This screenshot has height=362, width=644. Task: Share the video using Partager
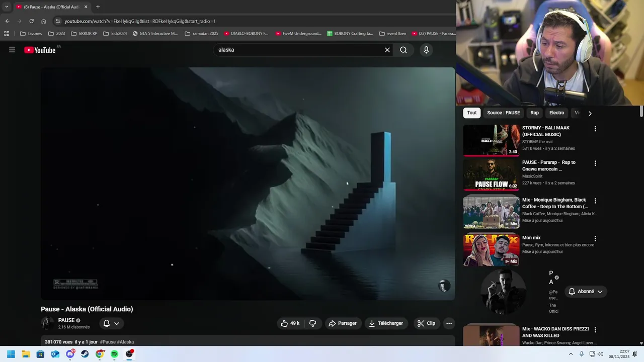pos(343,323)
